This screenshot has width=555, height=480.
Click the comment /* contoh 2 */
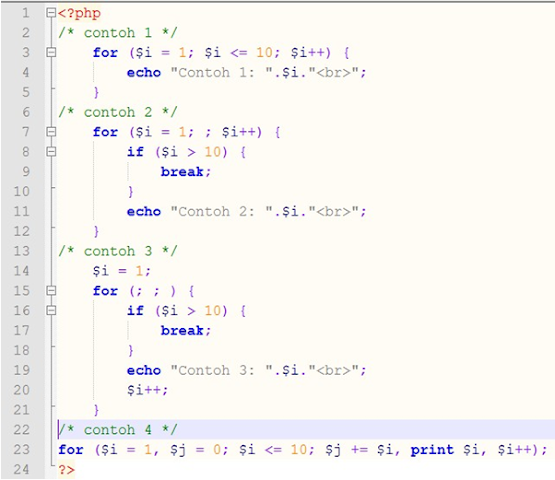(x=118, y=112)
